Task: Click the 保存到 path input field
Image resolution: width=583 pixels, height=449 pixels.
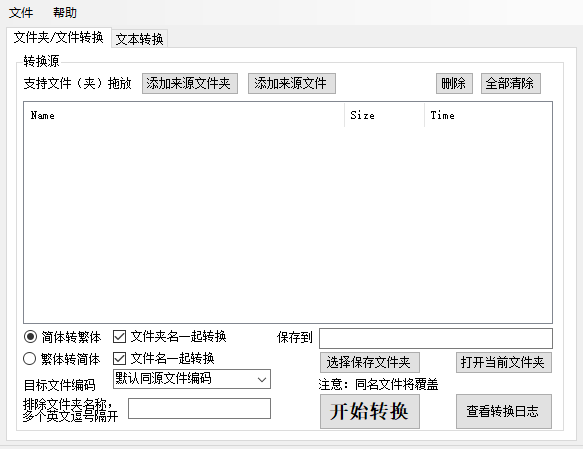Action: 436,338
